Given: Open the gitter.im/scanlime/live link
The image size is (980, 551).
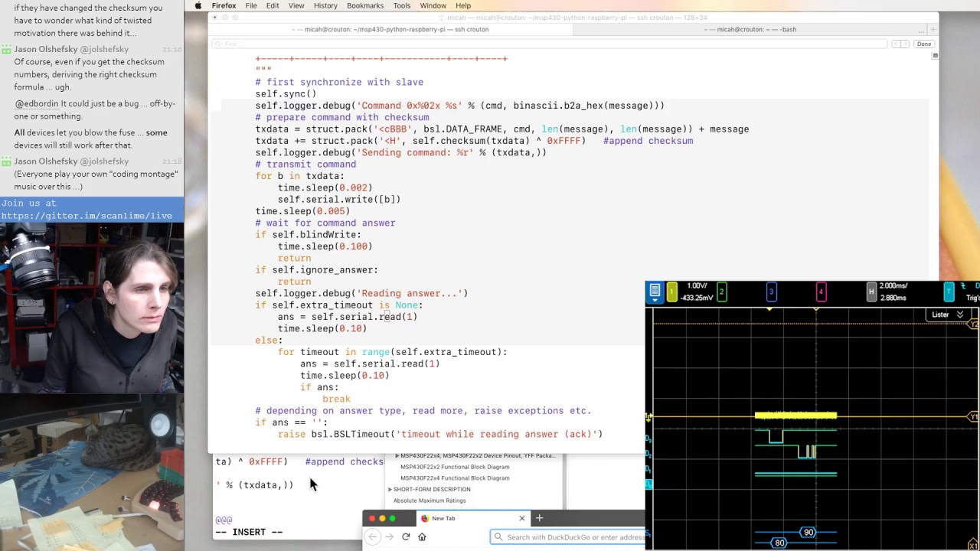Looking at the screenshot, I should click(x=87, y=216).
